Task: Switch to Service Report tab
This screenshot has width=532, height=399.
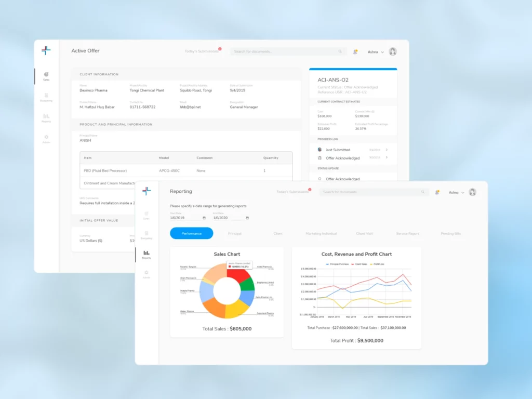Action: click(x=407, y=233)
